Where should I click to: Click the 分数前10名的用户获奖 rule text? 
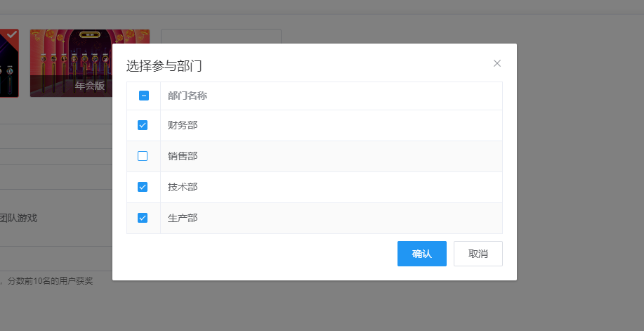49,281
